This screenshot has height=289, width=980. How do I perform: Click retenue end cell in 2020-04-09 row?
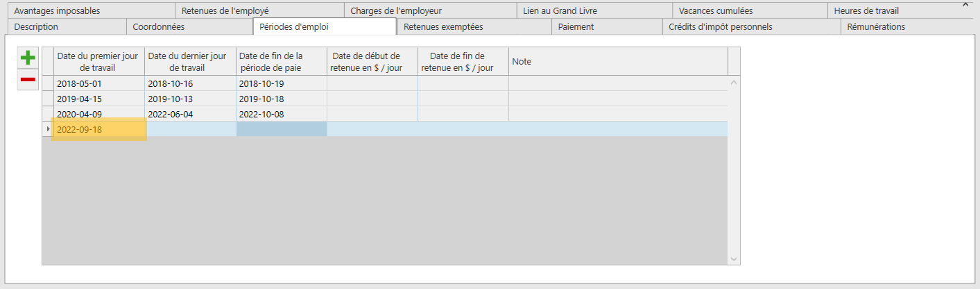pos(463,114)
